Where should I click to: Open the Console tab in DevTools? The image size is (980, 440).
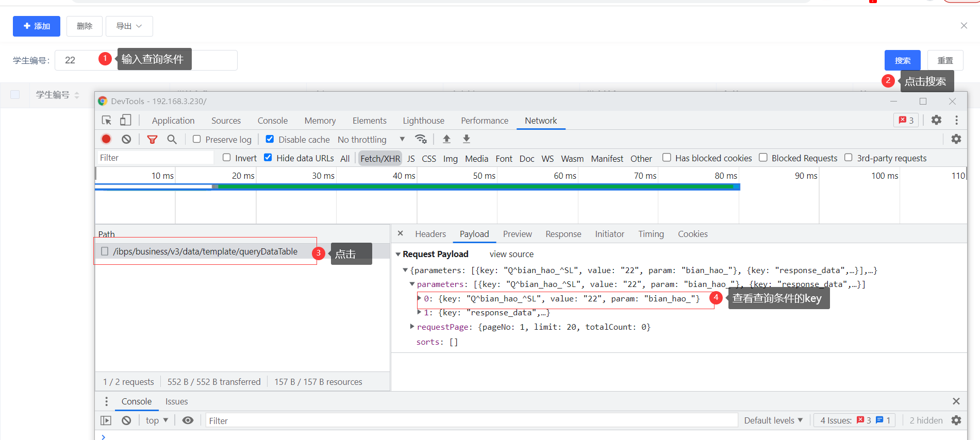(x=272, y=121)
